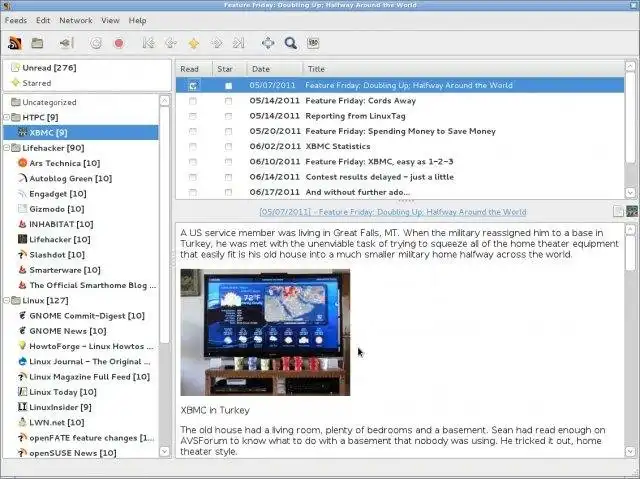Viewport: 640px width, 479px height.
Task: Click the Slashdot feed icon
Action: click(22, 255)
